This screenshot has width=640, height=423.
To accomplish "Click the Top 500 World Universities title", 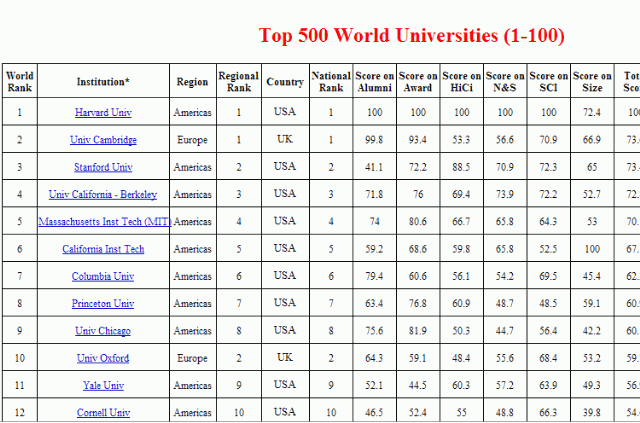I will point(411,36).
